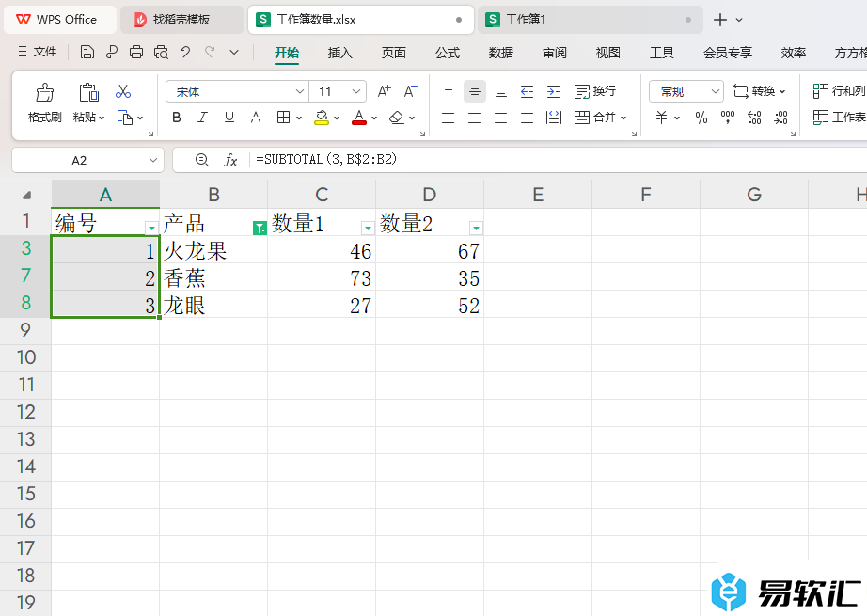Viewport: 867px width, 616px height.
Task: Toggle vertical middle alignment
Action: coord(475,91)
